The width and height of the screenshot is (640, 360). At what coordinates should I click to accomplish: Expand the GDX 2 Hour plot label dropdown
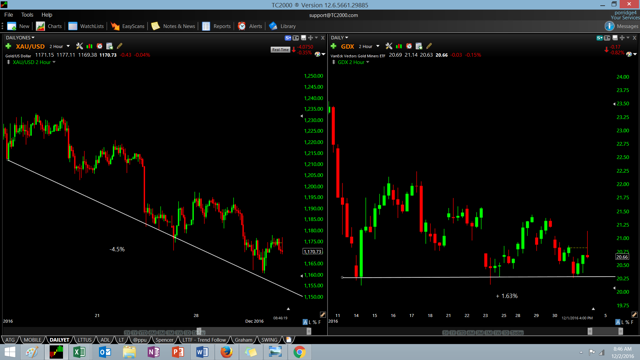click(x=353, y=62)
